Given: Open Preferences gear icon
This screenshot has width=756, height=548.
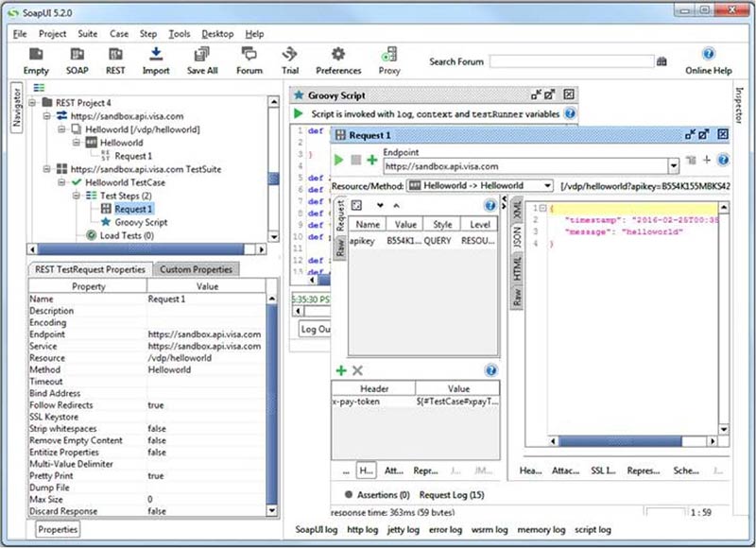Looking at the screenshot, I should (x=338, y=54).
